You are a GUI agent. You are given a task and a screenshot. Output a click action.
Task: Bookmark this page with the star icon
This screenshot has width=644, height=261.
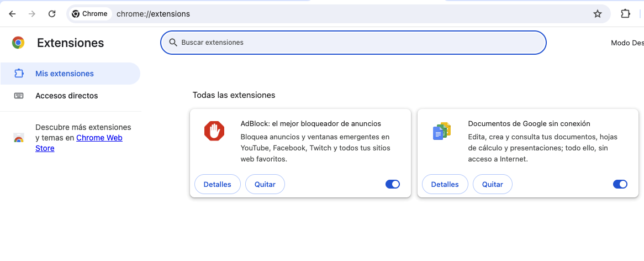pos(598,14)
